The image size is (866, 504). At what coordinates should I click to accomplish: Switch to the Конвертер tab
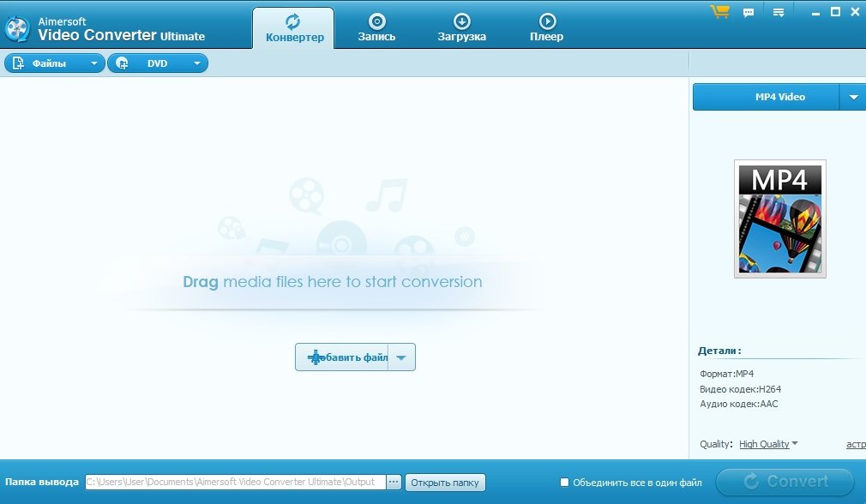[x=293, y=28]
